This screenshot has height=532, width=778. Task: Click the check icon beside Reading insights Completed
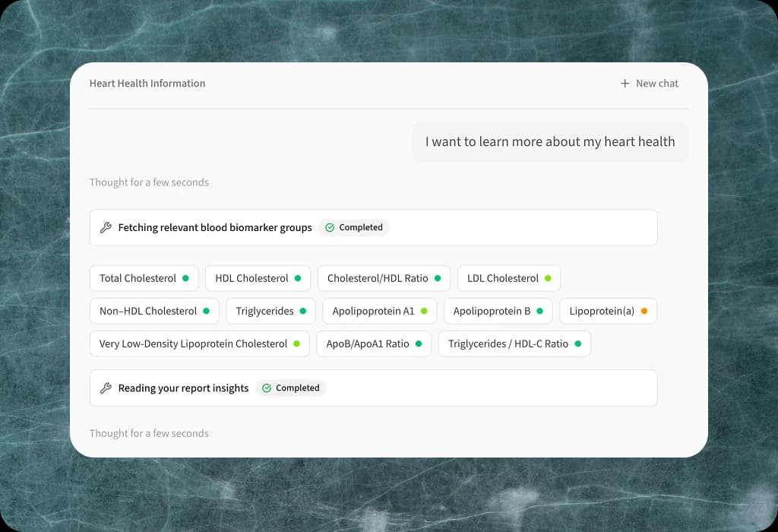(267, 388)
